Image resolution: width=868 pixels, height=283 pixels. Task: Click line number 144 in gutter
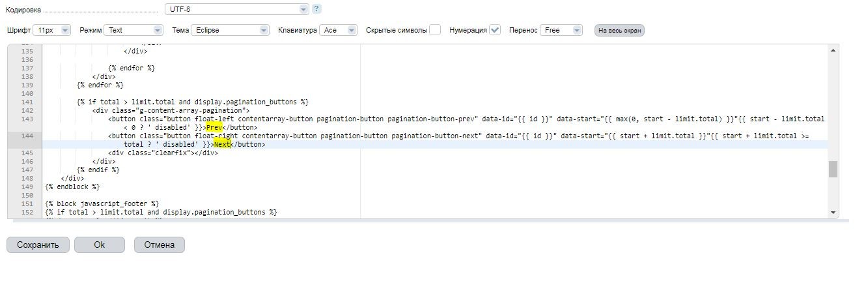click(x=27, y=136)
